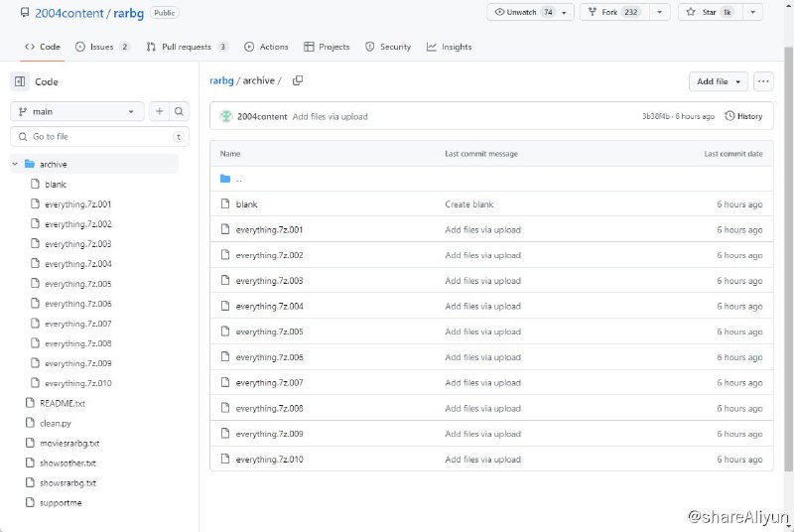Open the Insights tab

click(450, 47)
